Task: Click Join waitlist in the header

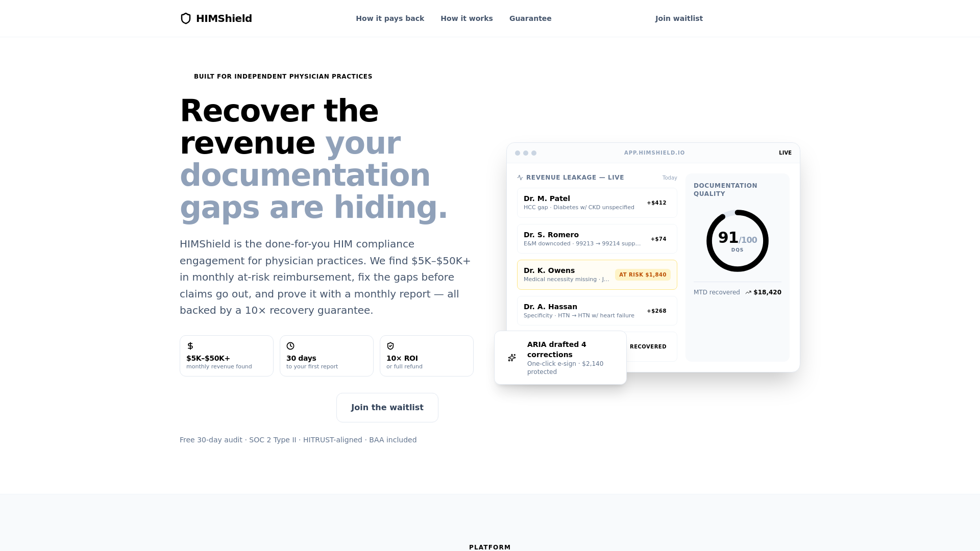Action: [x=679, y=18]
